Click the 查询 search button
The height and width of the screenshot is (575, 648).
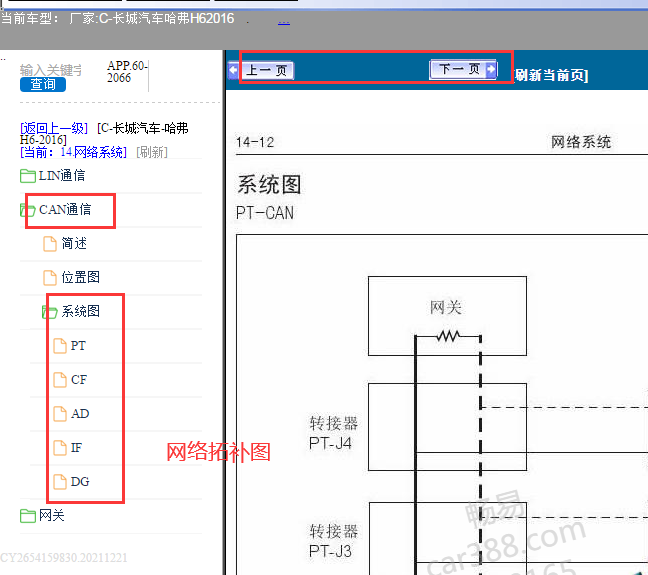coord(43,84)
